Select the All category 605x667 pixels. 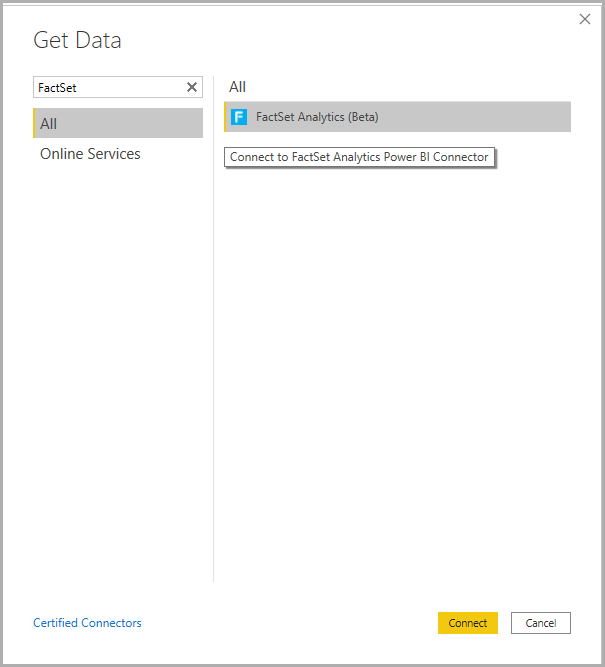click(118, 123)
